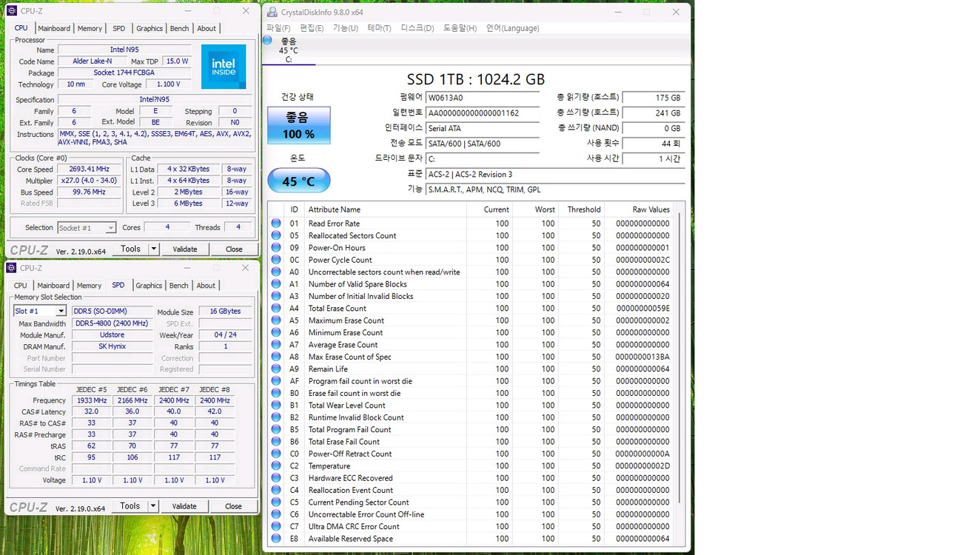Click the status orb for Remain Life
The width and height of the screenshot is (980, 555).
click(x=276, y=369)
